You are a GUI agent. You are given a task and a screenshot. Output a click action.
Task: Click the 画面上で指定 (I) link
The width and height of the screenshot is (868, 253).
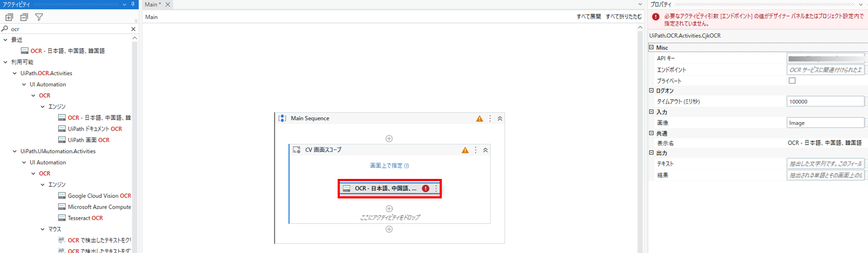point(389,165)
